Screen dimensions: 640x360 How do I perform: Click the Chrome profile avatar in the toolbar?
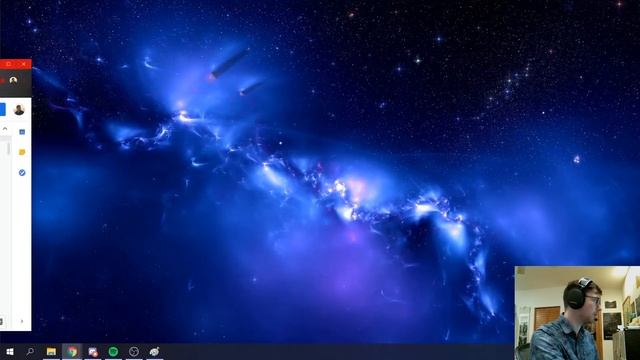pyautogui.click(x=13, y=80)
